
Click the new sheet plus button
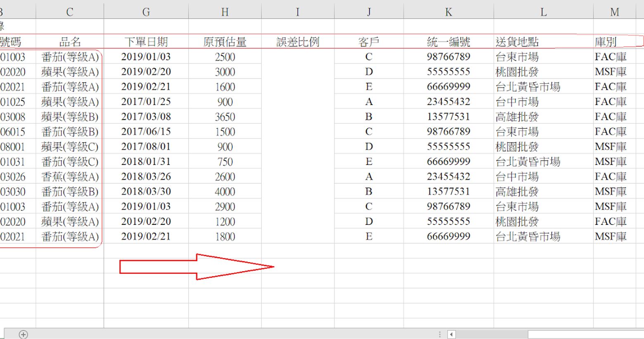(x=24, y=334)
